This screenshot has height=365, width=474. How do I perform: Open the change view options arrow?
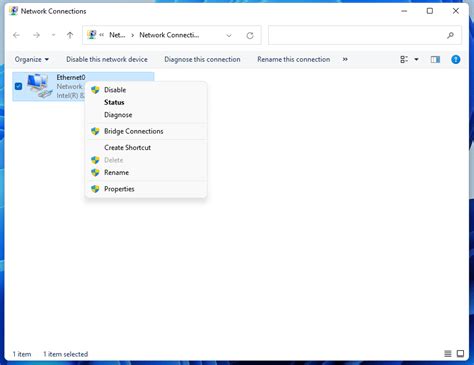[416, 59]
